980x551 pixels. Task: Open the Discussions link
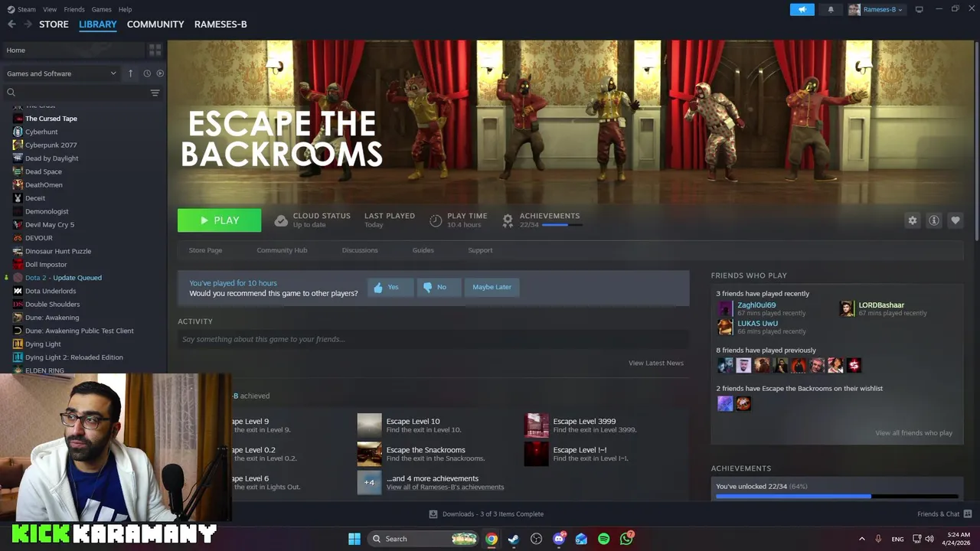coord(360,250)
